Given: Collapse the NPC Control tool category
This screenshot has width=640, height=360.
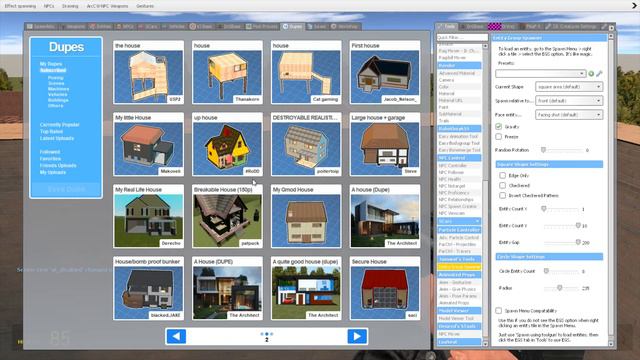Looking at the screenshot, I should [x=459, y=158].
